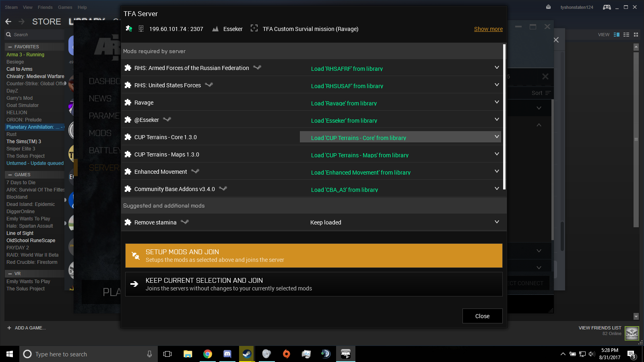Click the Steam icon next to Remove stamina
644x362 pixels.
[x=185, y=222]
